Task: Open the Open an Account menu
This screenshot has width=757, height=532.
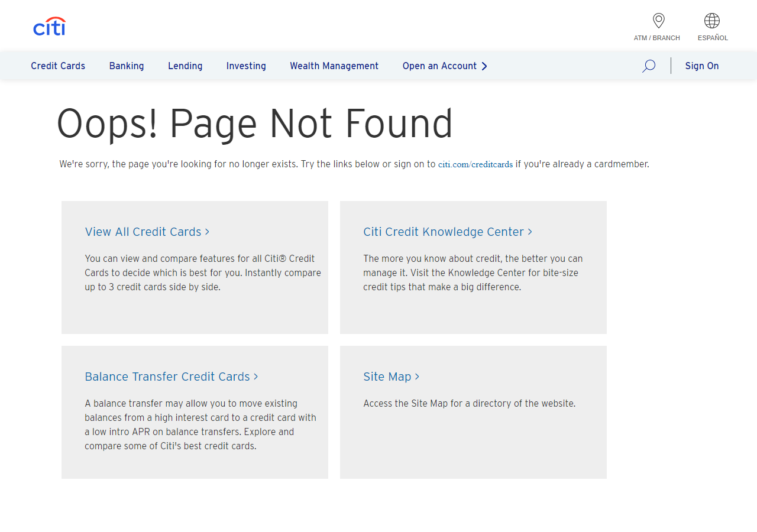Action: 439,66
